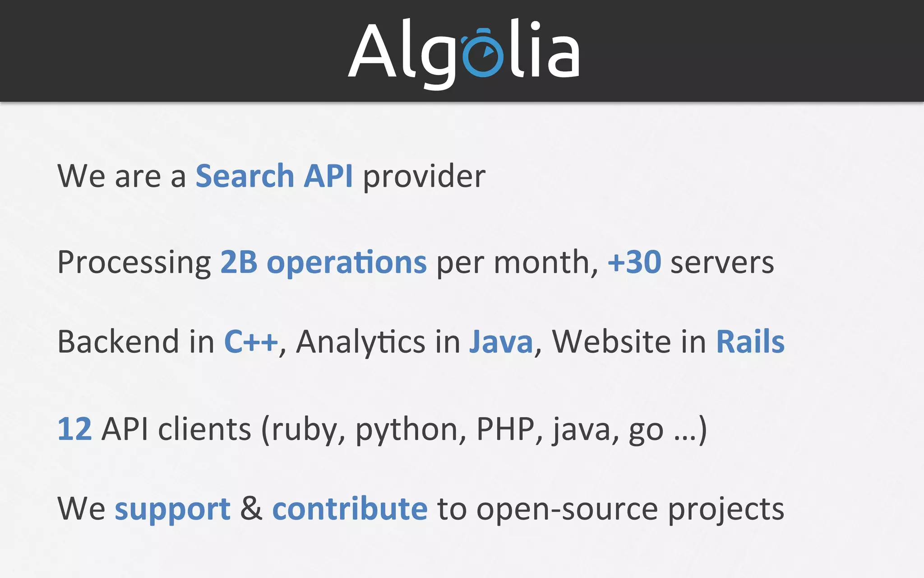924x578 pixels.
Task: Click the Algolia wordmark in header
Action: tap(464, 53)
